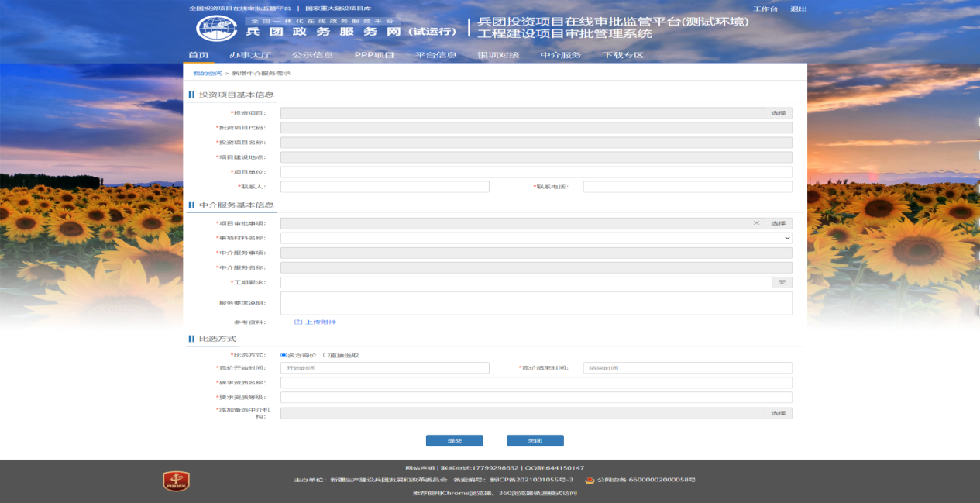Open the 办事大厅 navigation tab
The height and width of the screenshot is (503, 980).
tap(249, 55)
